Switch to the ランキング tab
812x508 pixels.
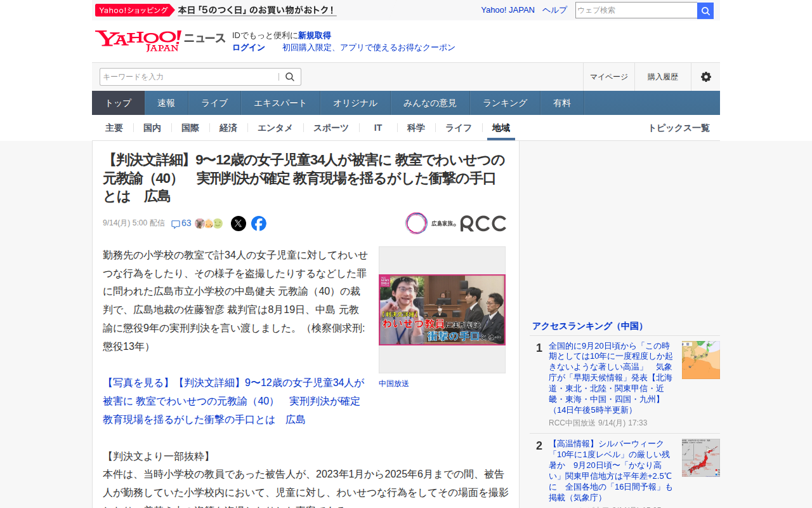[x=505, y=103]
